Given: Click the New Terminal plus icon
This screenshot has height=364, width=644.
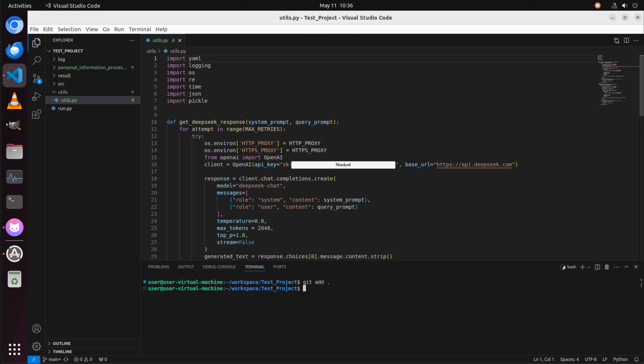Looking at the screenshot, I should 582,267.
